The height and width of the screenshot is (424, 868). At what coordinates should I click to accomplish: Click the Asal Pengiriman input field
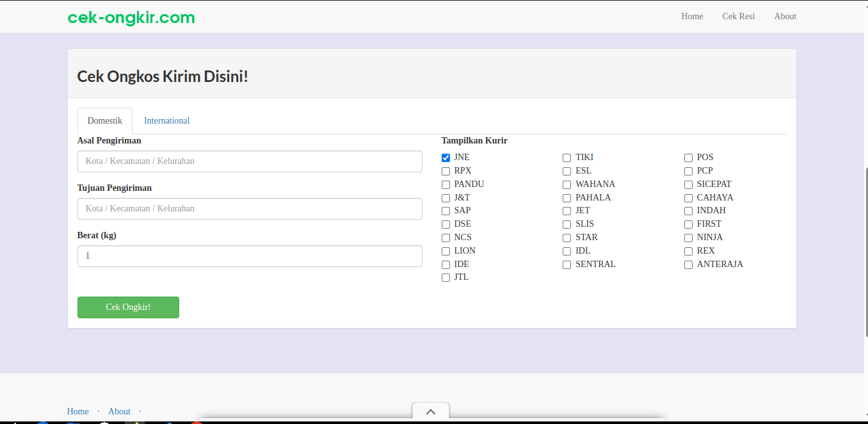pyautogui.click(x=250, y=161)
